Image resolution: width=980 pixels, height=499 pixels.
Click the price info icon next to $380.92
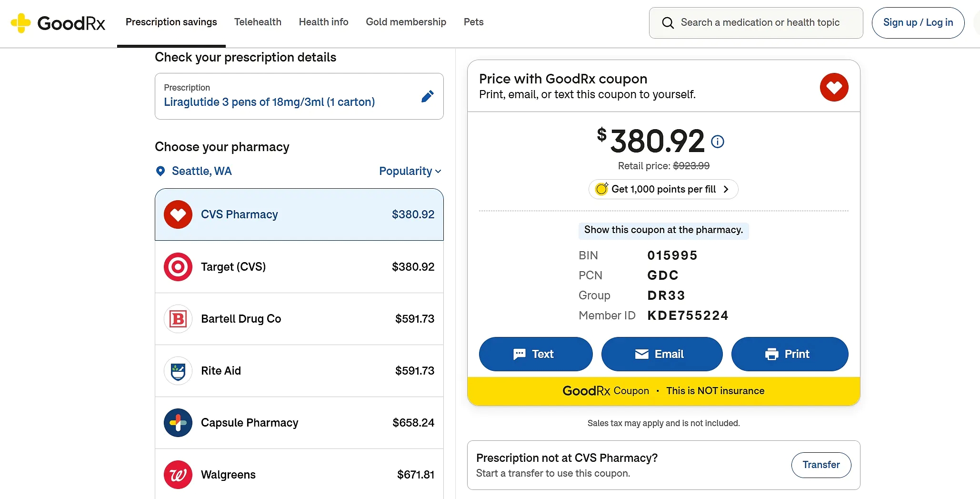pyautogui.click(x=718, y=142)
